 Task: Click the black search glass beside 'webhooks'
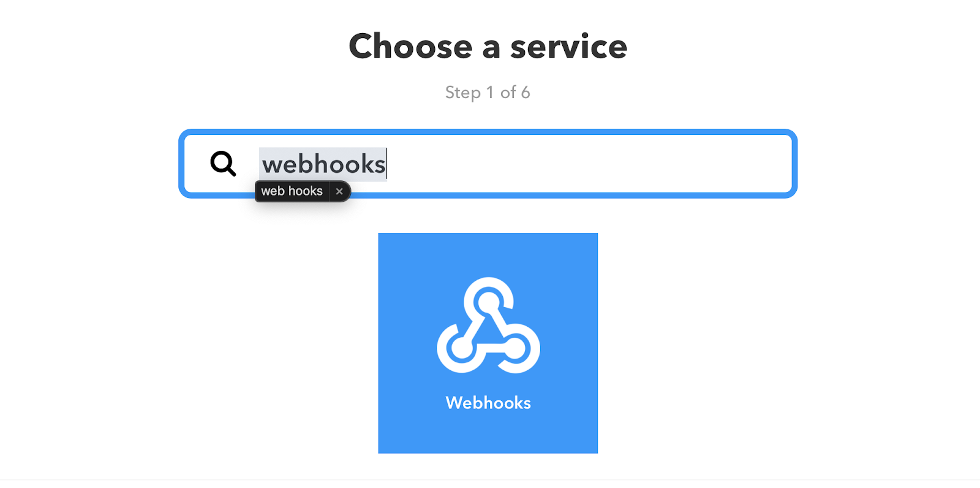(223, 164)
